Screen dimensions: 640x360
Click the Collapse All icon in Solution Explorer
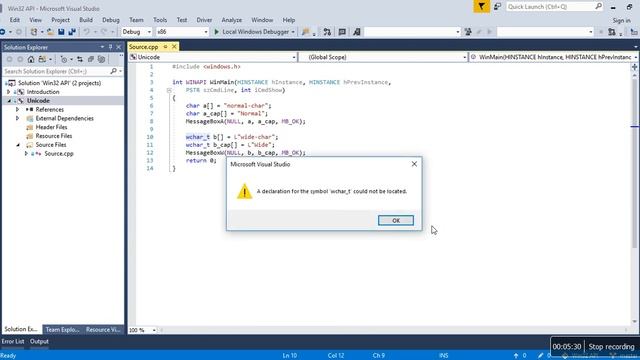(91, 60)
